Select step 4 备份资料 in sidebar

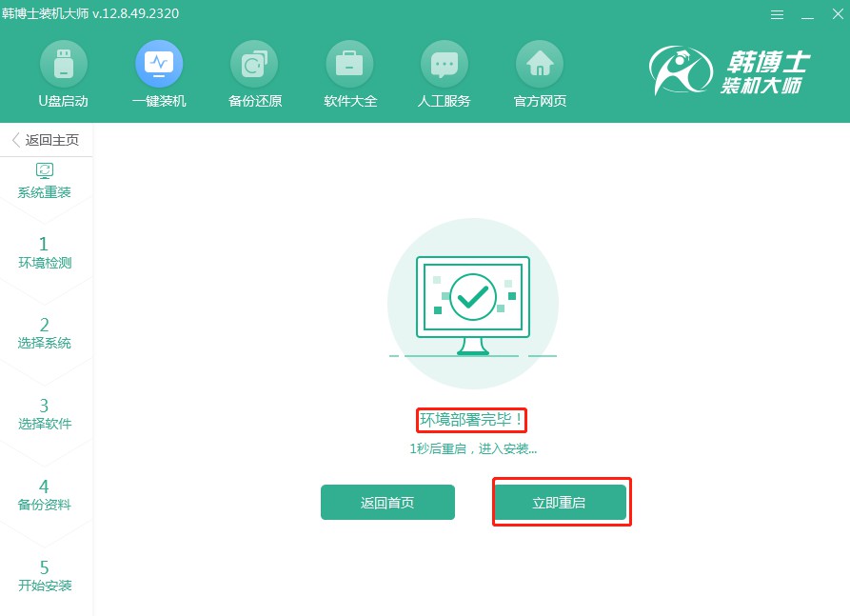click(45, 495)
